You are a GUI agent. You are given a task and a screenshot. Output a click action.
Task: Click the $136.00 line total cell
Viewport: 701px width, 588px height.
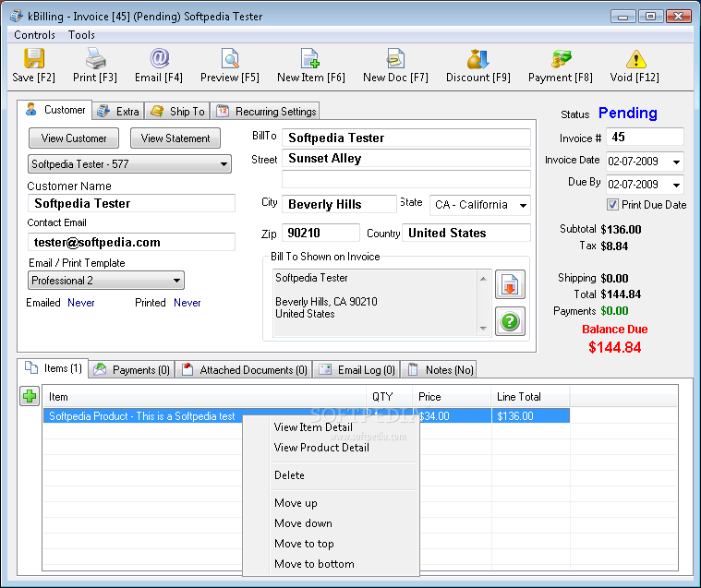pos(531,416)
